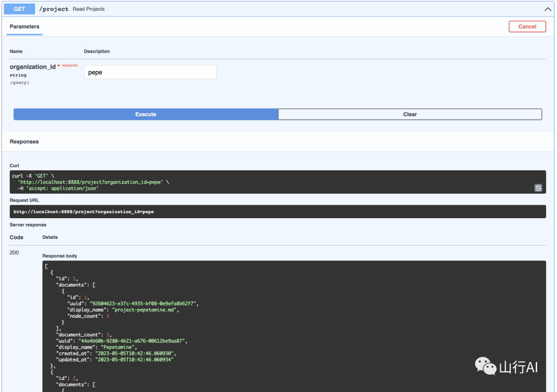Collapse the GET /project operation chevron

click(548, 9)
